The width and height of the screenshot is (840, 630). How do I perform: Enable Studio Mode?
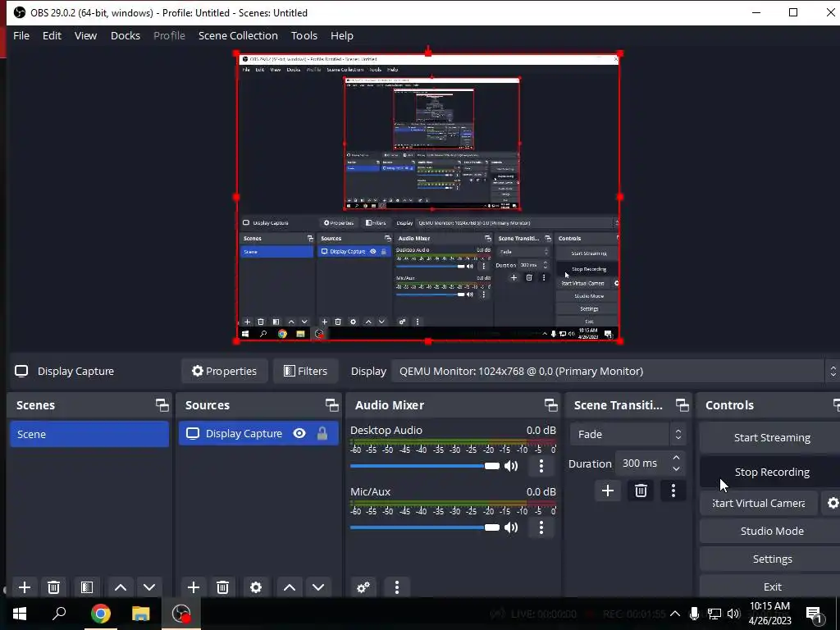[x=771, y=531]
